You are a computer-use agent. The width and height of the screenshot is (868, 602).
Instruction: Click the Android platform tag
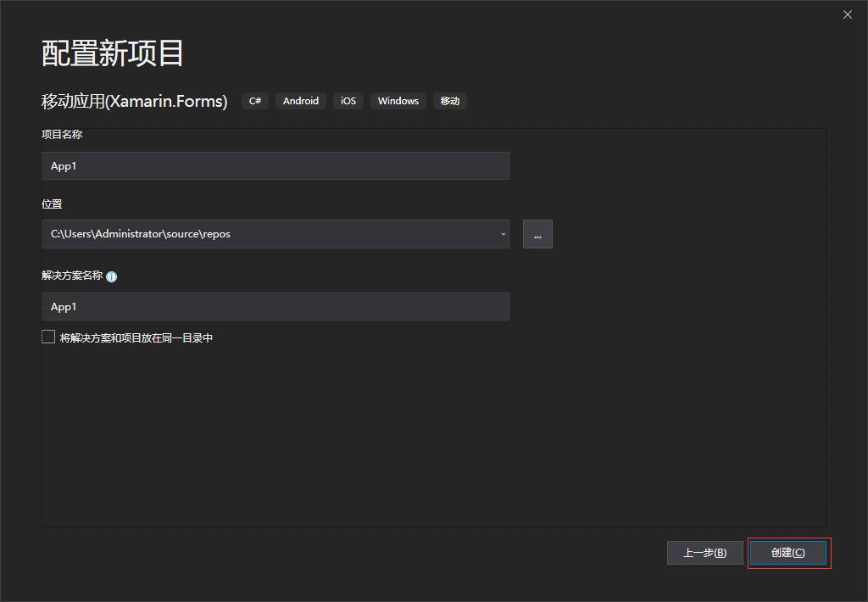[x=301, y=101]
